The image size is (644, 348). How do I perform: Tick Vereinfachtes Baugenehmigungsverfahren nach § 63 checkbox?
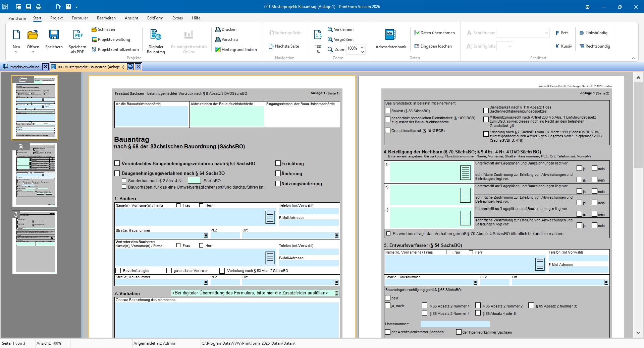click(117, 163)
